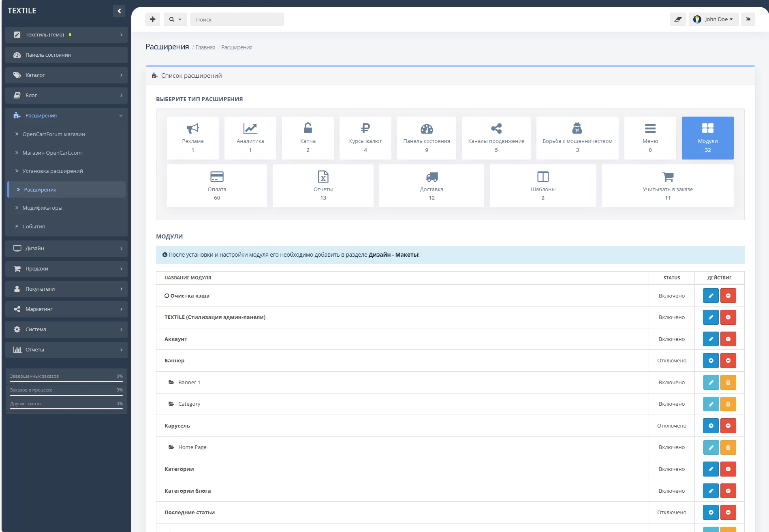Add a new Карусель module instance

click(x=711, y=426)
